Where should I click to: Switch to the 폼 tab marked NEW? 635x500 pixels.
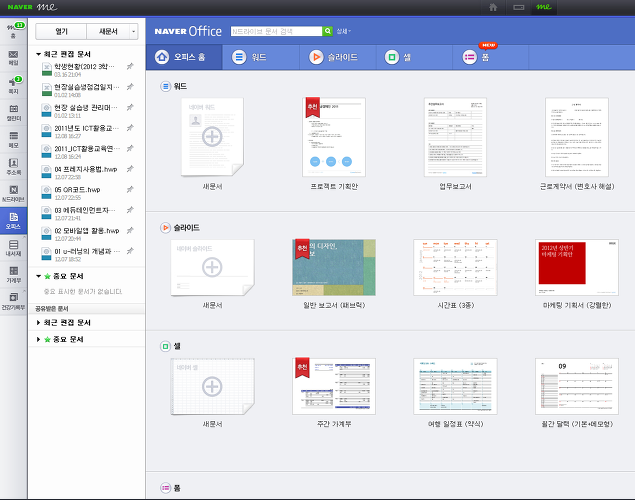pos(490,57)
